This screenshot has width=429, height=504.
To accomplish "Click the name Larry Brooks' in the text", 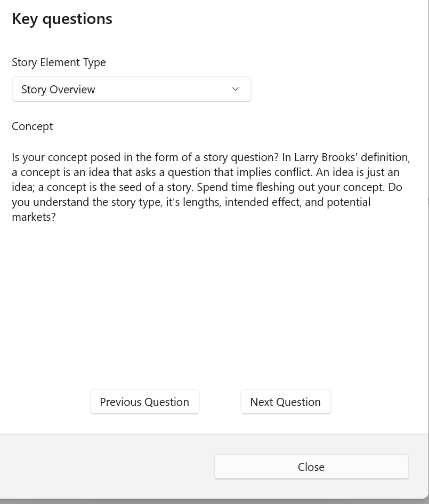I will click(x=326, y=157).
